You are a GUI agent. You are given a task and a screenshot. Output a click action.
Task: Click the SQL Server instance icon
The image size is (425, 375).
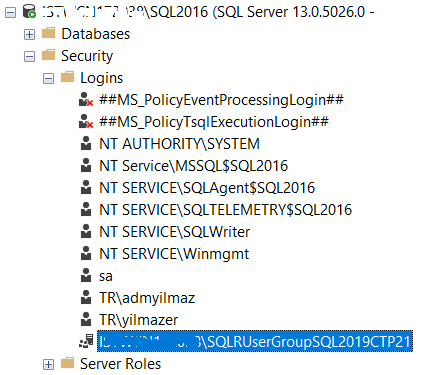pos(29,11)
